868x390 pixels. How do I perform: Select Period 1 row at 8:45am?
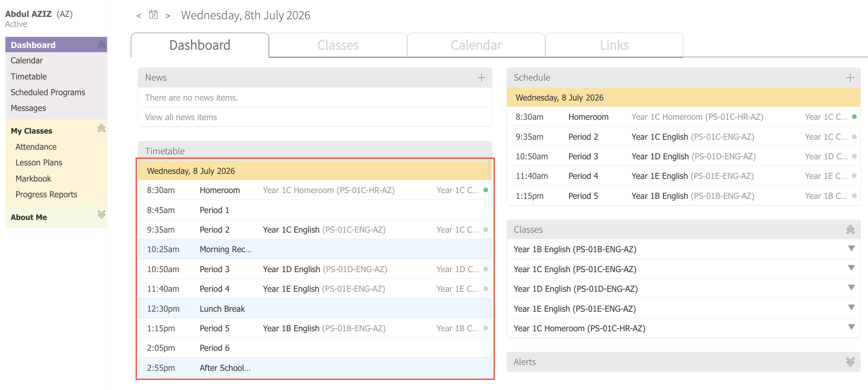(x=315, y=210)
